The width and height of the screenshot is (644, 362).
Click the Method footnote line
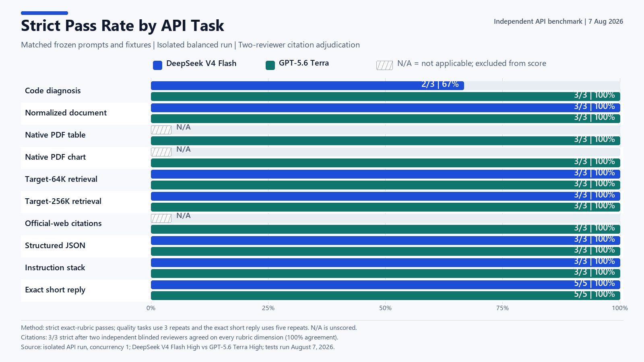pyautogui.click(x=189, y=328)
